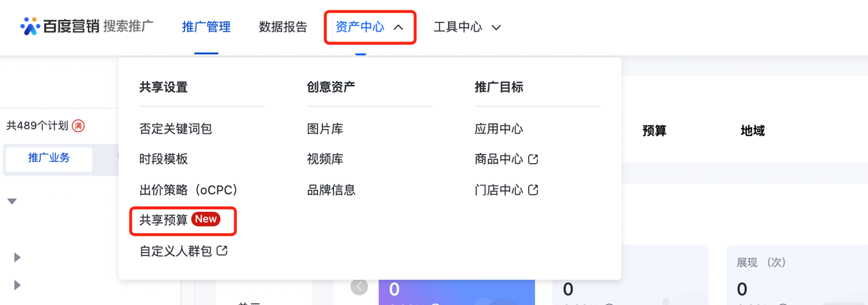Image resolution: width=868 pixels, height=305 pixels.
Task: Click external link icon beside 自定义人群包
Action: coord(222,251)
